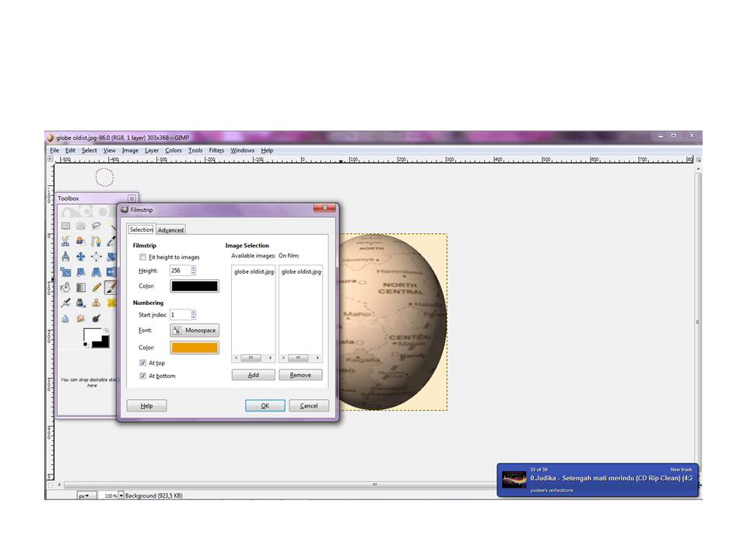The image size is (747, 560).
Task: Open the zoom percentage dropdown arrow
Action: tap(121, 495)
